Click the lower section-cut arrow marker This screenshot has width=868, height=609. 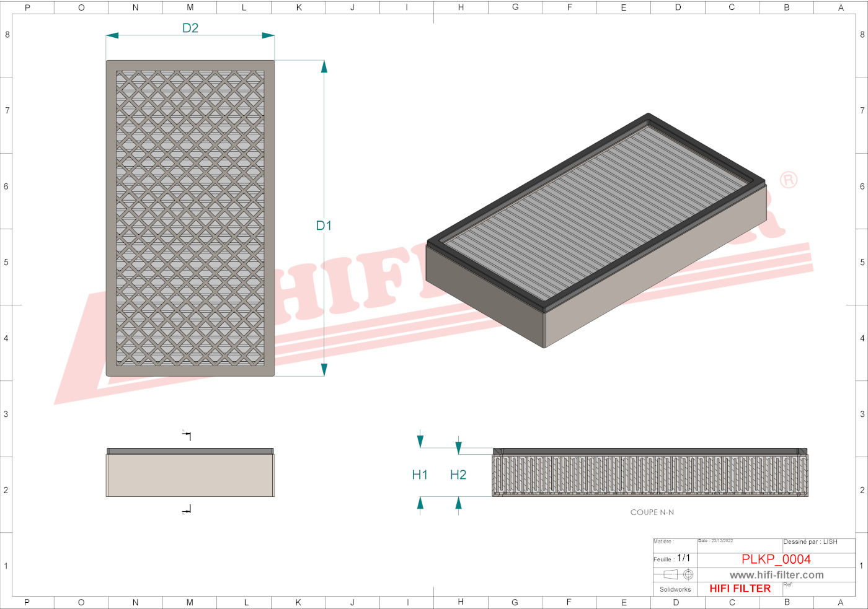pyautogui.click(x=187, y=510)
